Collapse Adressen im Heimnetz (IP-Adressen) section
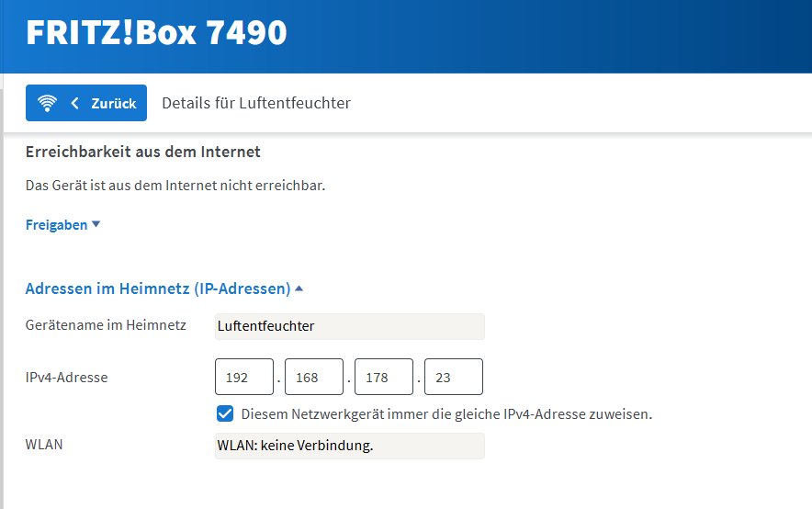 click(164, 288)
